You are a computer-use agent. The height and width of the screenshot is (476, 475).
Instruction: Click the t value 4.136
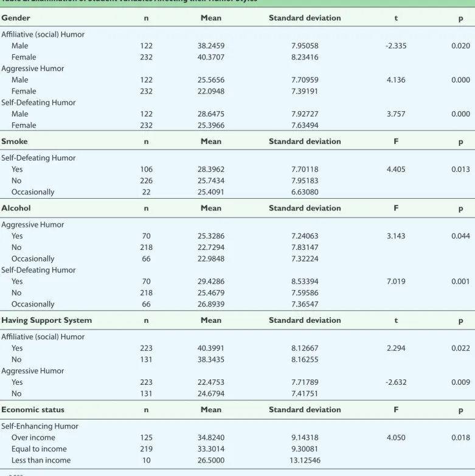(x=396, y=80)
